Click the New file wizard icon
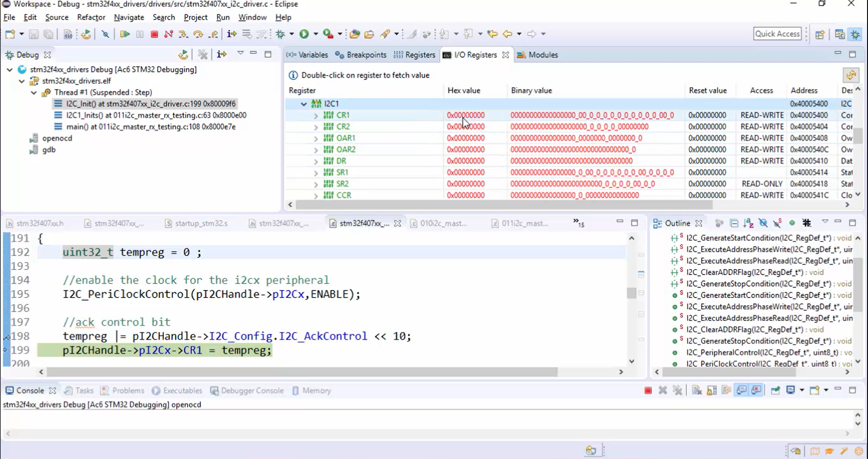The height and width of the screenshot is (459, 868). 10,34
